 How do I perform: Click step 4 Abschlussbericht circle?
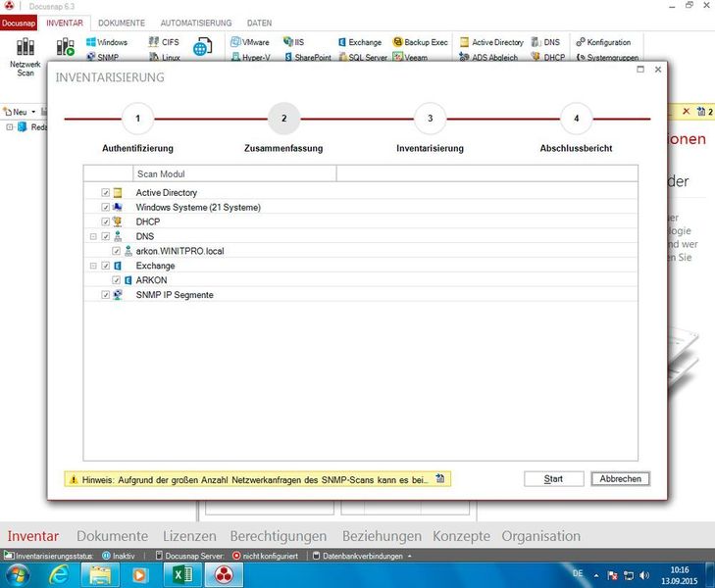(x=577, y=119)
